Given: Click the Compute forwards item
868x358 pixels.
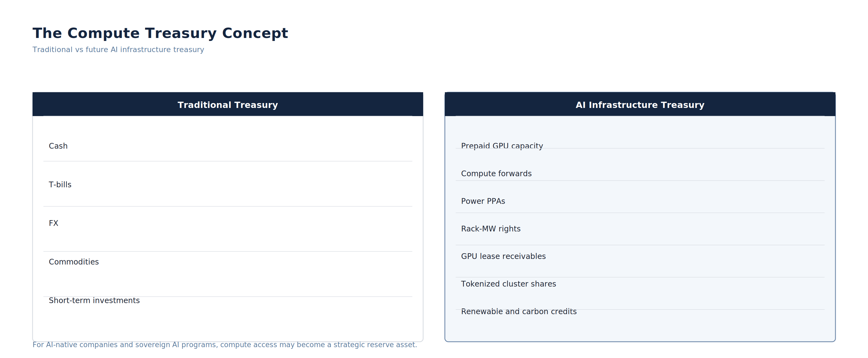Looking at the screenshot, I should (x=496, y=174).
